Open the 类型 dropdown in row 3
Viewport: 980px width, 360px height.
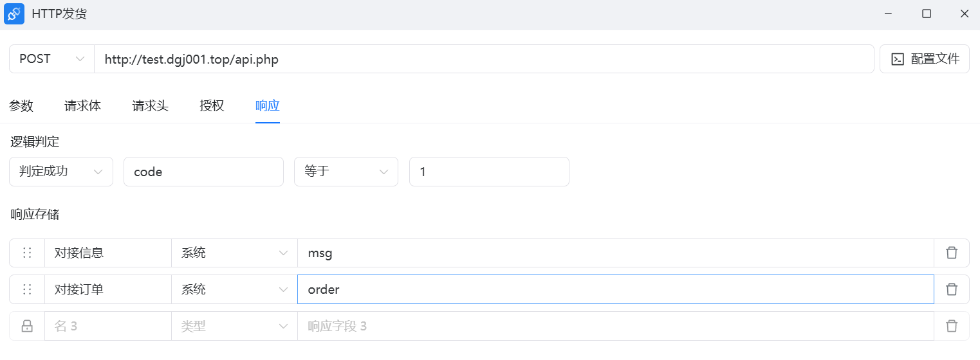pyautogui.click(x=234, y=326)
